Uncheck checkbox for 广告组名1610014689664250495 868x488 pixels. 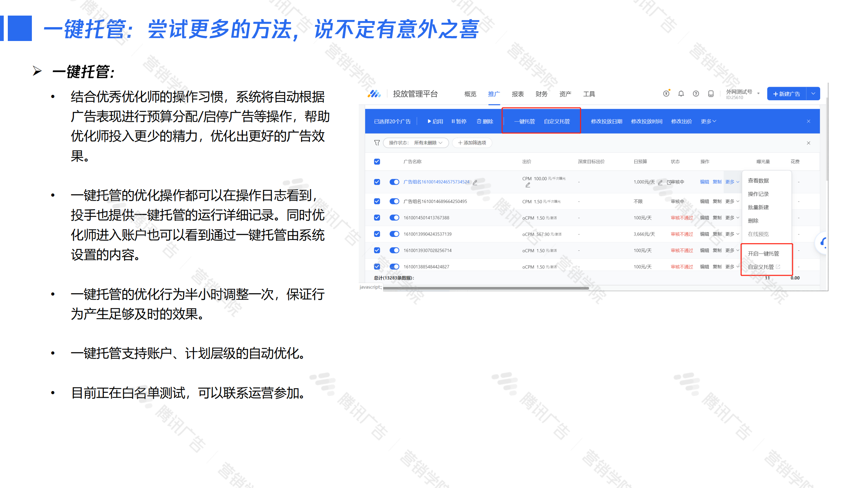click(x=377, y=201)
